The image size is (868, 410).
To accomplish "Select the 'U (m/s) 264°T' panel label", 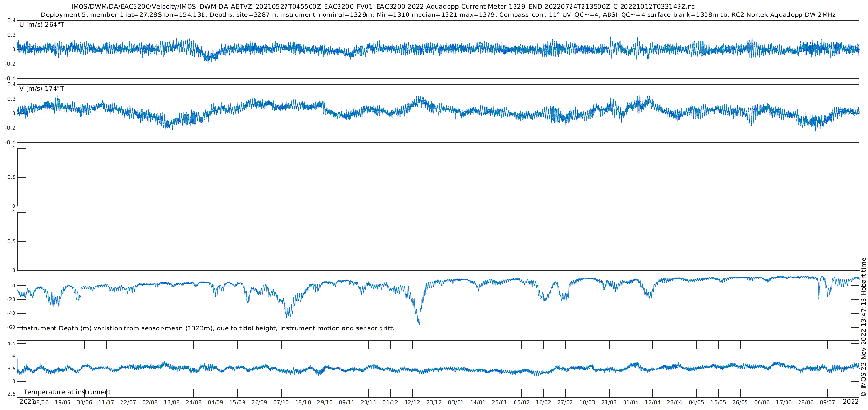I will [41, 25].
